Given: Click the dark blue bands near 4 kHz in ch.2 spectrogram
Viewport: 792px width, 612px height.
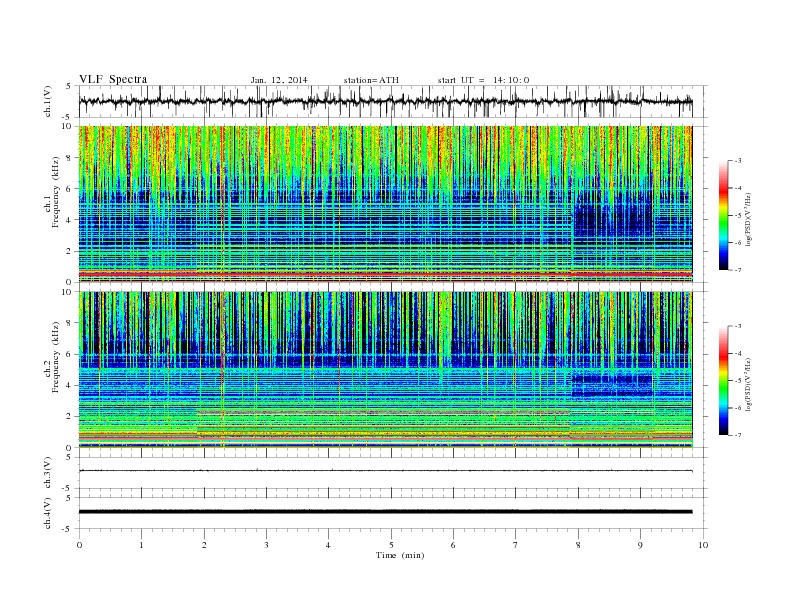Looking at the screenshot, I should click(612, 385).
